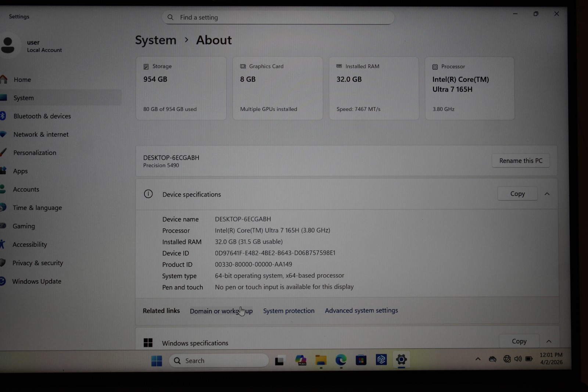Click the Product ID value 00330-80000-00000-AA149
The width and height of the screenshot is (588, 392).
pos(254,264)
